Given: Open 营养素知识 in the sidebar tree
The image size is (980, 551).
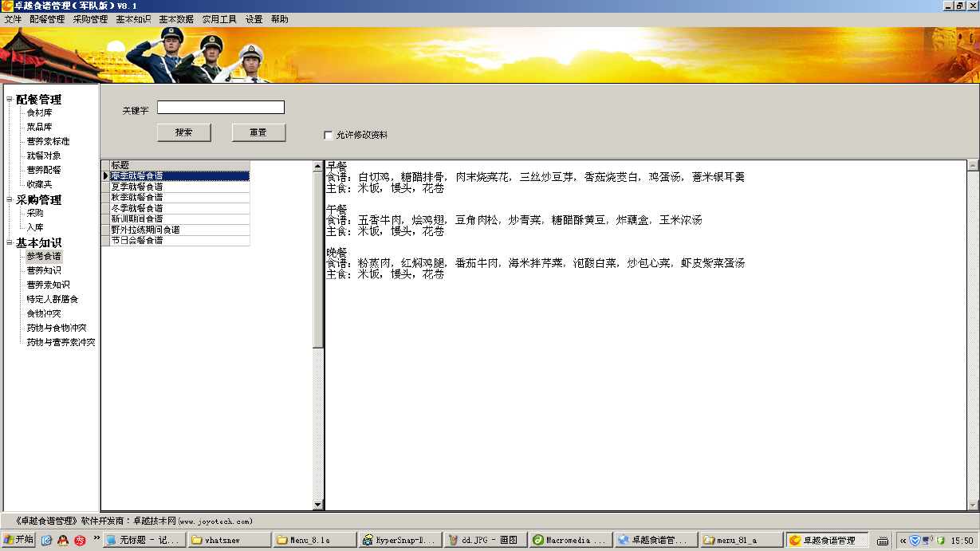Looking at the screenshot, I should pos(48,285).
